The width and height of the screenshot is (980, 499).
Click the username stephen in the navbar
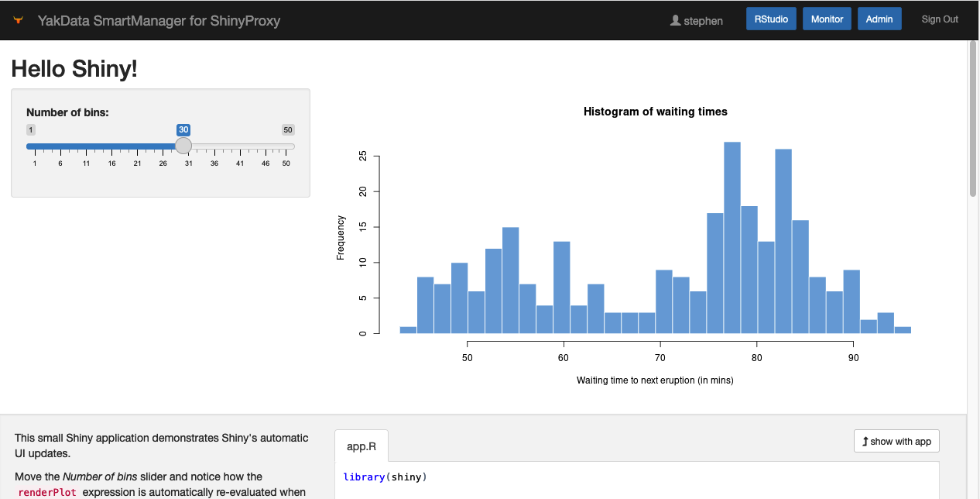pyautogui.click(x=703, y=20)
